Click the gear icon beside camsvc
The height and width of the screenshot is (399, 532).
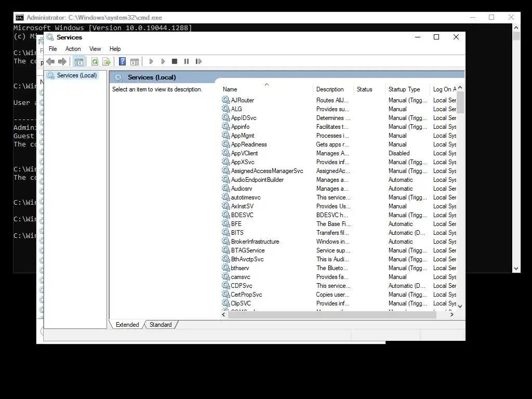[225, 276]
